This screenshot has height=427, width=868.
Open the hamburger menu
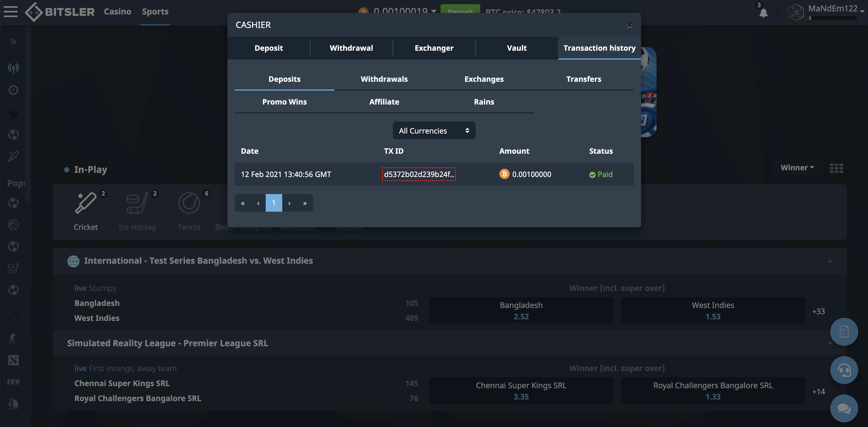coord(10,11)
